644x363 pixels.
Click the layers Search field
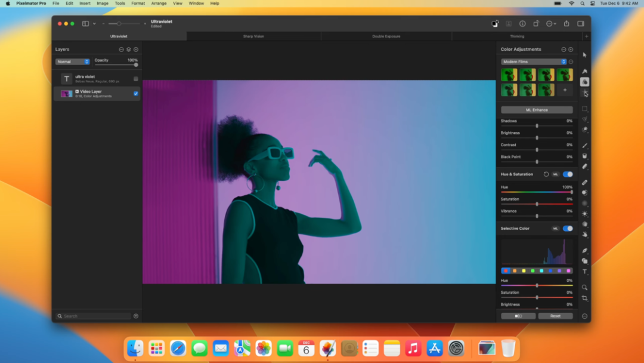pos(94,316)
